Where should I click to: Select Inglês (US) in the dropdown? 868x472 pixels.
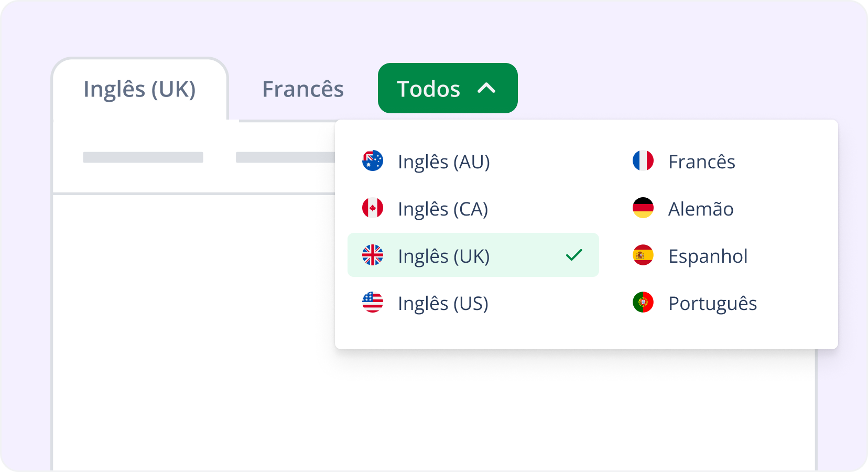[x=443, y=303]
